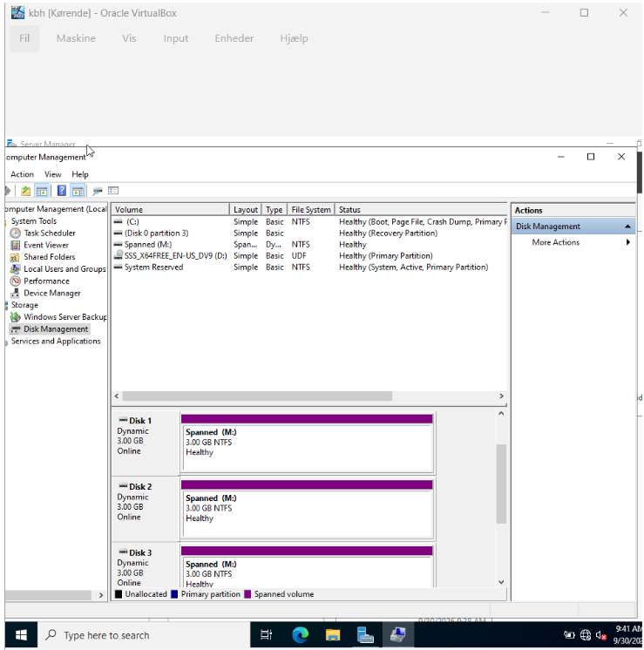Click the Up One Level folder icon

[26, 191]
